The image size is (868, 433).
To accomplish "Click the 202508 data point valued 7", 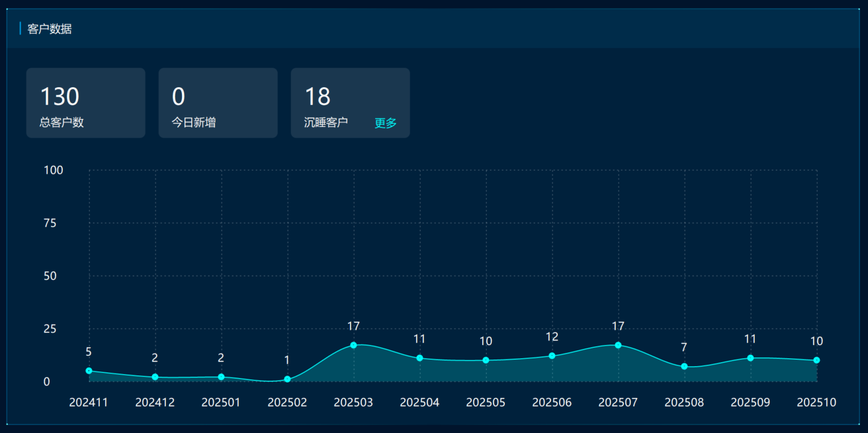I will 684,366.
